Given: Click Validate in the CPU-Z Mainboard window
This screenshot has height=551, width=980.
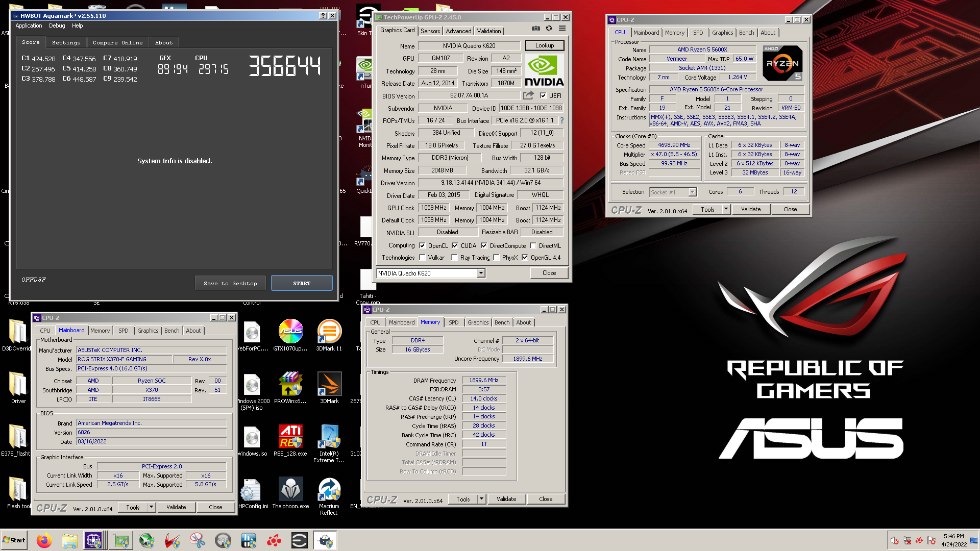Looking at the screenshot, I should 176,507.
